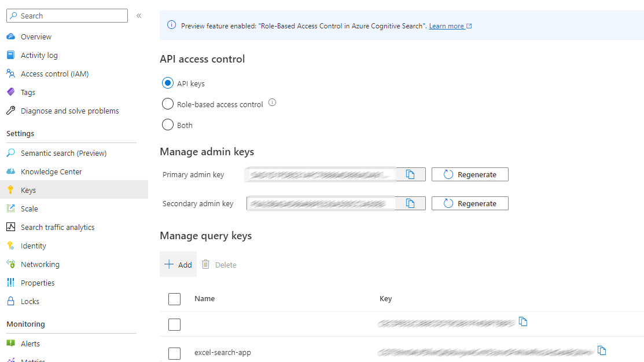
Task: Open the Networking settings page
Action: [x=41, y=264]
